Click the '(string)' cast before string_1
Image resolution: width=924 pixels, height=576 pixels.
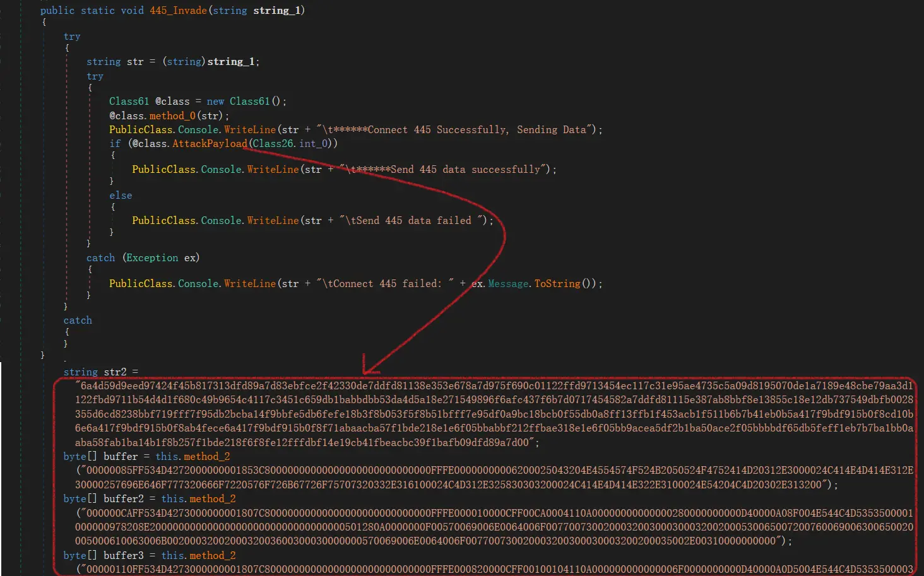point(184,61)
